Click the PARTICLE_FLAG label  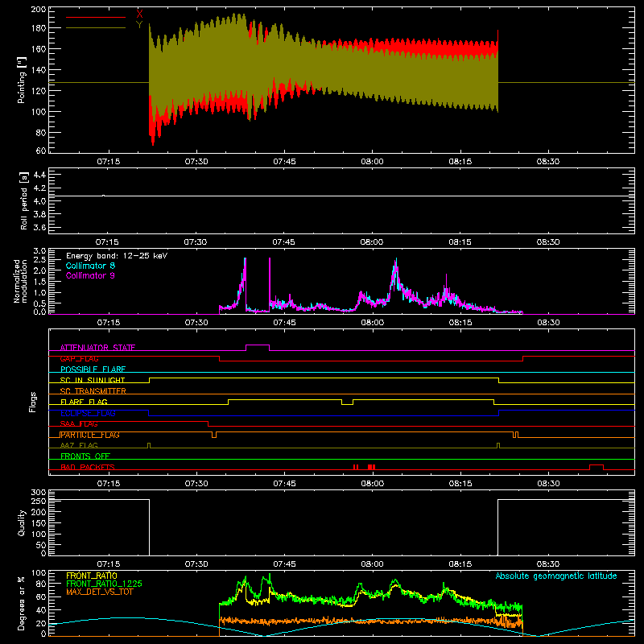point(90,435)
